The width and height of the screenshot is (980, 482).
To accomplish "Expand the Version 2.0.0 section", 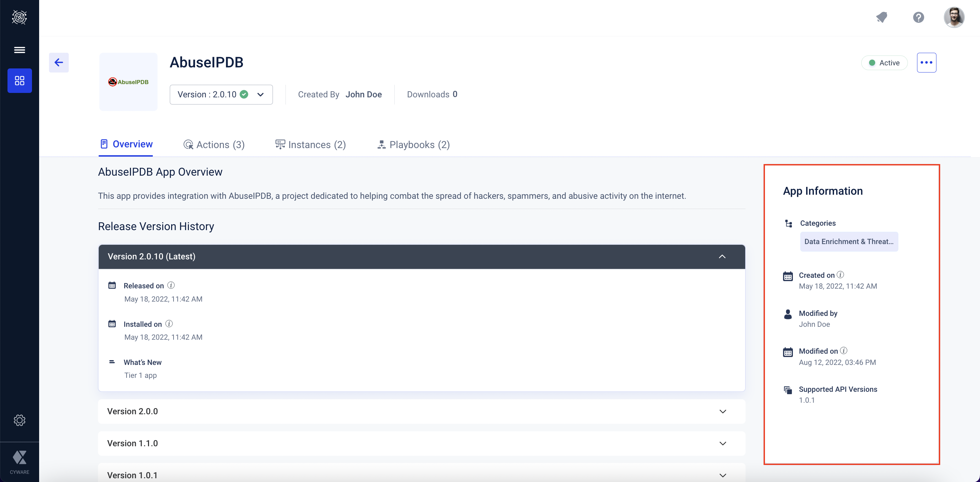I will pyautogui.click(x=722, y=411).
